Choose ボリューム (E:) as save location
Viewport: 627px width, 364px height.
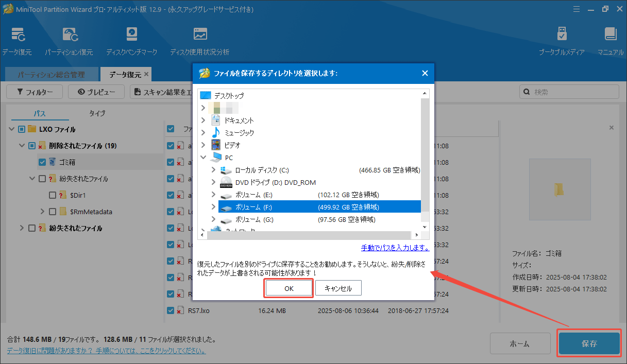click(x=253, y=195)
